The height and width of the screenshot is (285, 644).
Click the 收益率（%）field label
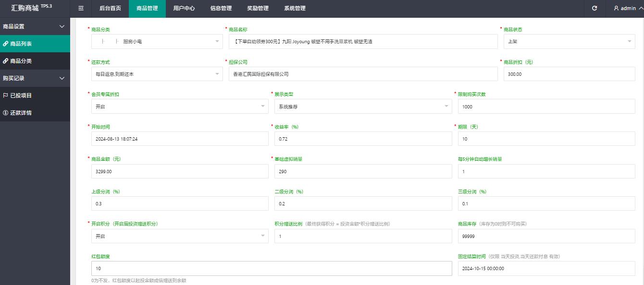pos(286,127)
